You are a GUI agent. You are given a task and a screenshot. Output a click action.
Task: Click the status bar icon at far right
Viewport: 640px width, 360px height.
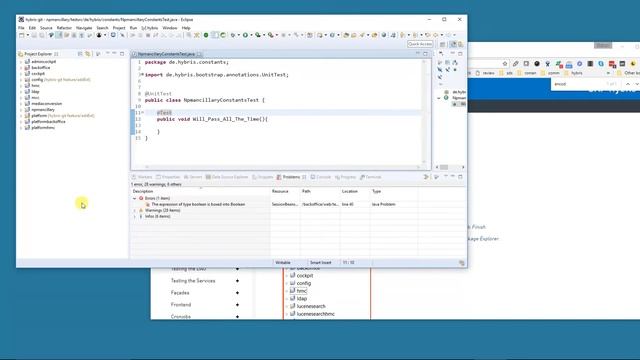[x=462, y=263]
